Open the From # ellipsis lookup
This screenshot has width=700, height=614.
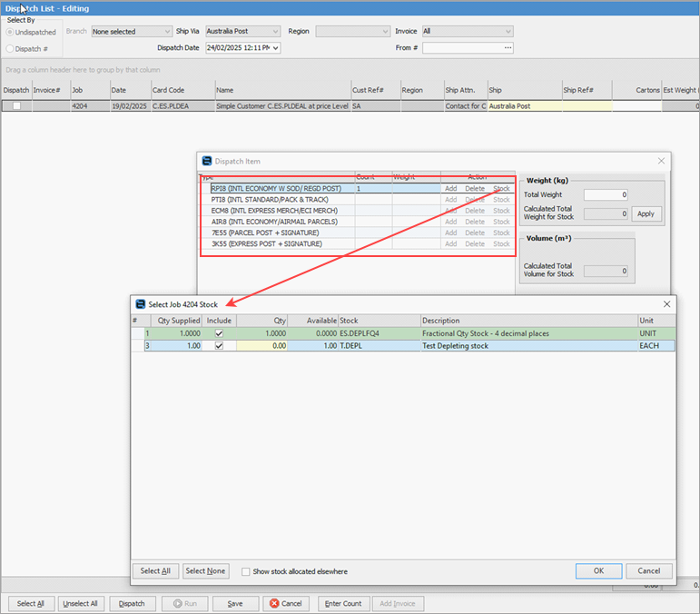508,48
